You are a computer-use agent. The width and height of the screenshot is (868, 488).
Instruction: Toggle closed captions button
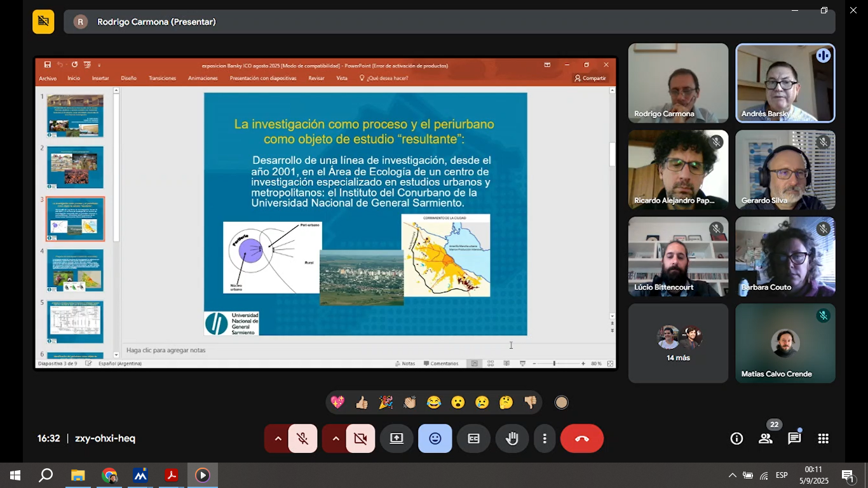pyautogui.click(x=473, y=438)
